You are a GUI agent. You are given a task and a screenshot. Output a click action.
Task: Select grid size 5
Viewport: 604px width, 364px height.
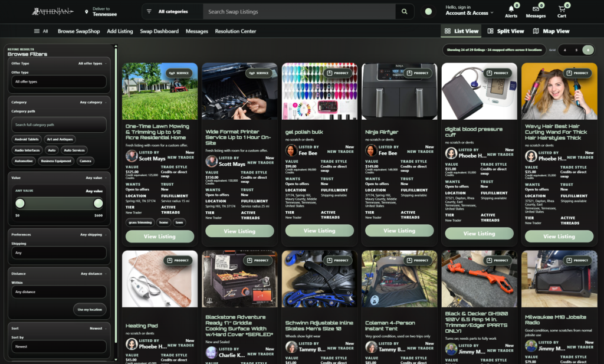click(576, 50)
